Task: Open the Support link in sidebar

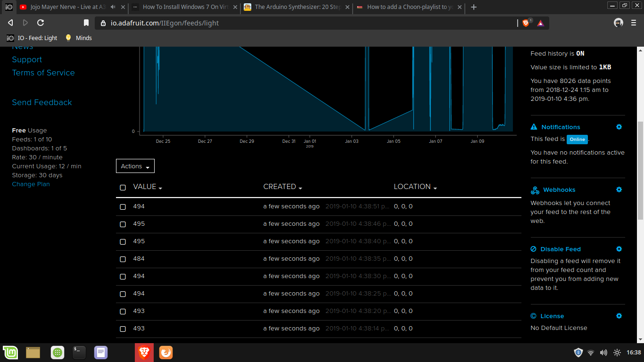Action: [x=27, y=59]
